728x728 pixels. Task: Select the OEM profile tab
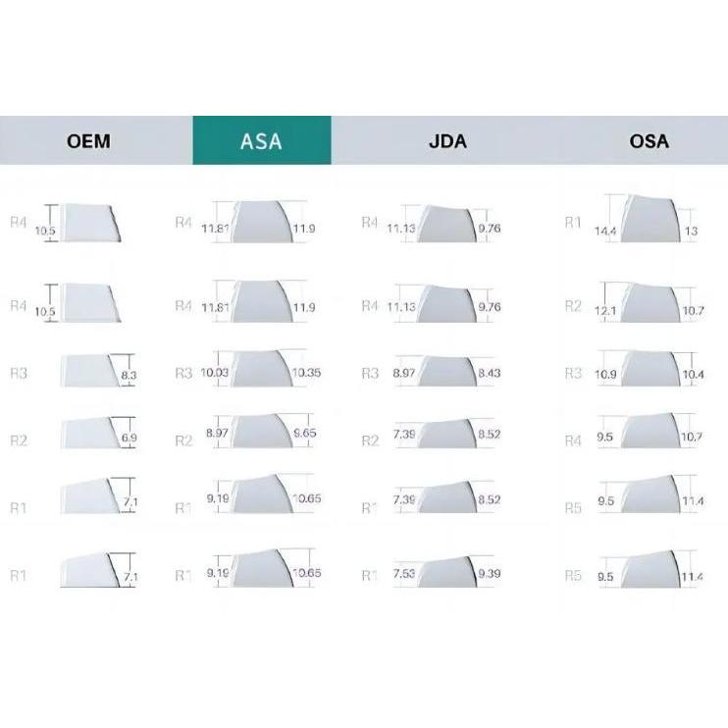tap(88, 141)
